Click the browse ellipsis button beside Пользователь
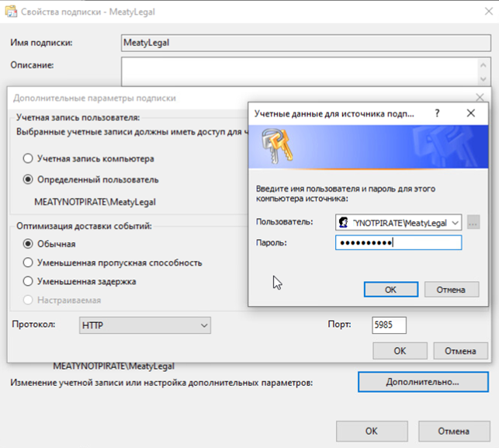Viewport: 499px width, 448px height. pos(473,222)
